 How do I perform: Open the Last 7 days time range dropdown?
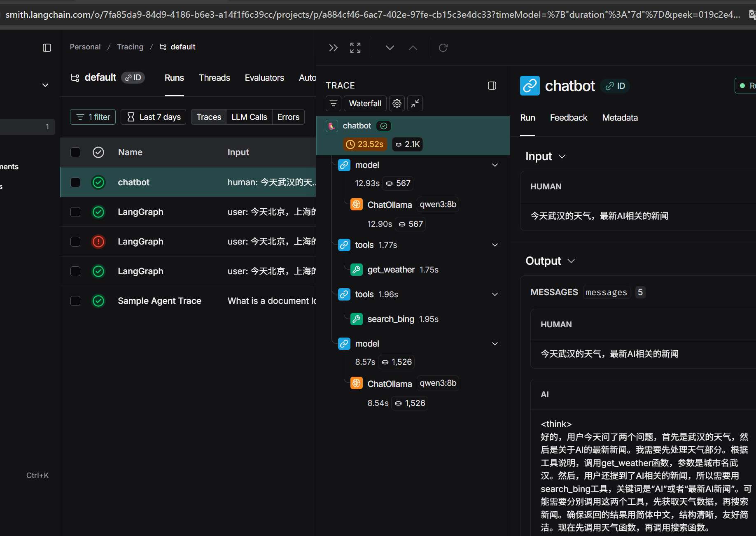pos(154,117)
